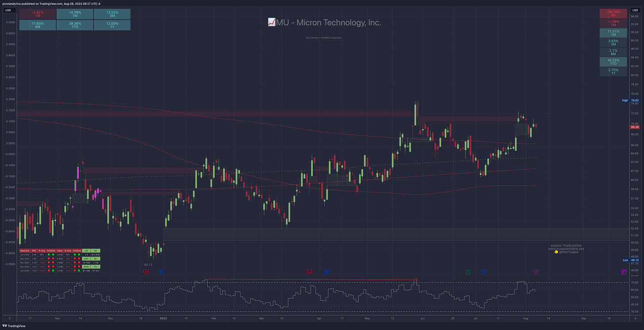644x330 pixels.
Task: Select the 12.00% 1Y performance box
Action: pyautogui.click(x=112, y=26)
